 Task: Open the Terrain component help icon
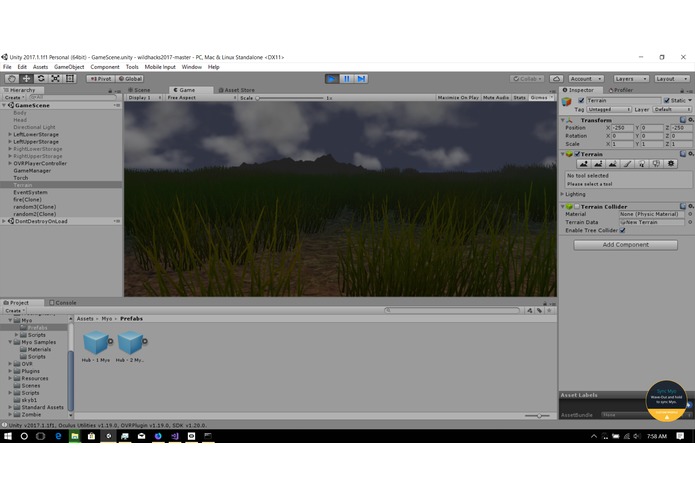(x=683, y=154)
